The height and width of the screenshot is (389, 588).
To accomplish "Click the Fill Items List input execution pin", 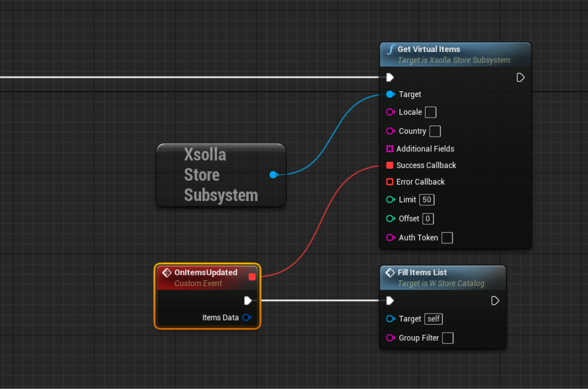I will coord(390,300).
